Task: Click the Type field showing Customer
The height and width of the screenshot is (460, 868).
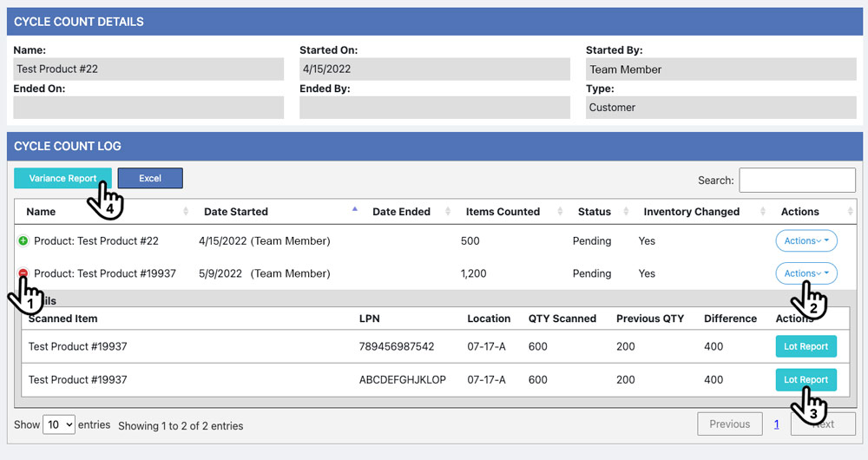Action: pos(720,108)
